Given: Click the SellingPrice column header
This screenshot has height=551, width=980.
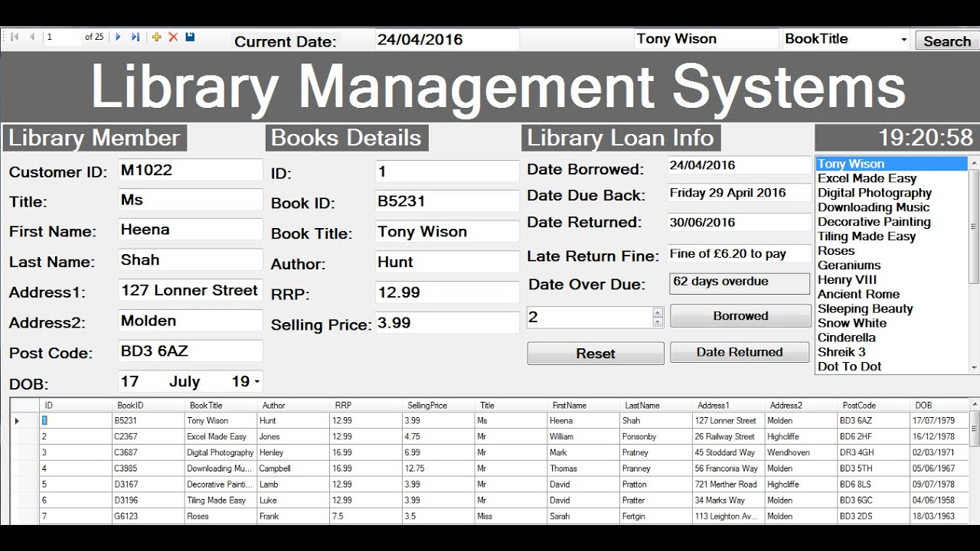Looking at the screenshot, I should coord(439,406).
